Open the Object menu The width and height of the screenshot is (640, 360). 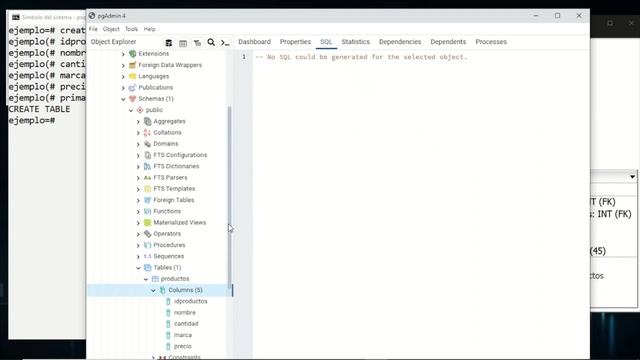tap(111, 29)
